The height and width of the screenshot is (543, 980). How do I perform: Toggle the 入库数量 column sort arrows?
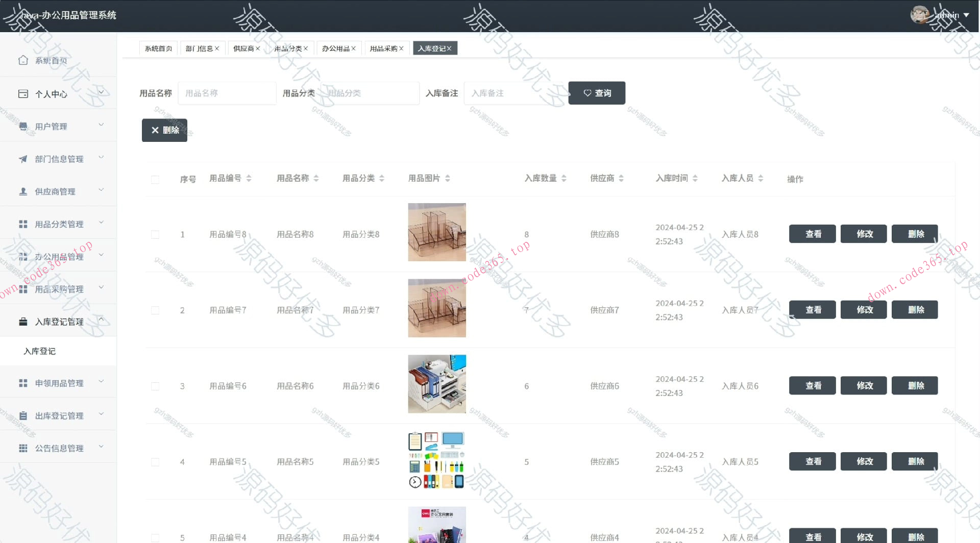(563, 178)
